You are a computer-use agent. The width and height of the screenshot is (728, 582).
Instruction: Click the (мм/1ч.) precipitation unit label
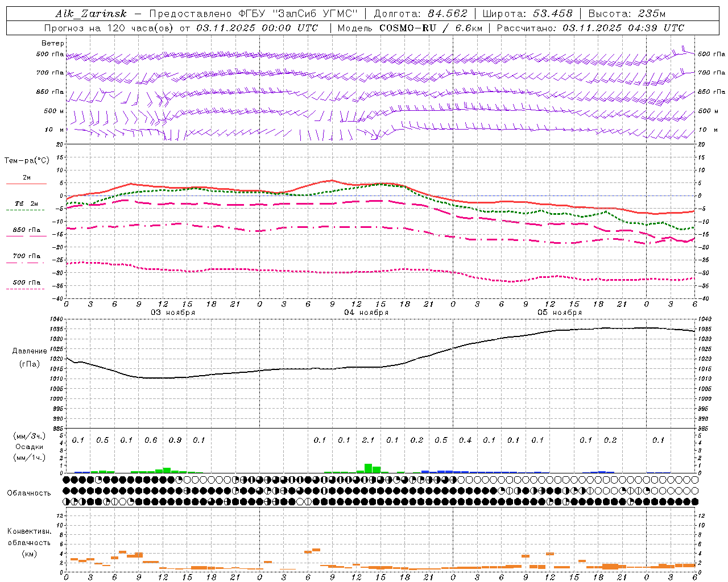[30, 458]
